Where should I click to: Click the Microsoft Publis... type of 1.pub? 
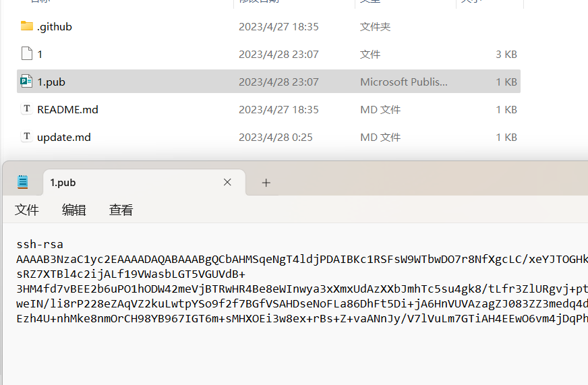tap(403, 82)
